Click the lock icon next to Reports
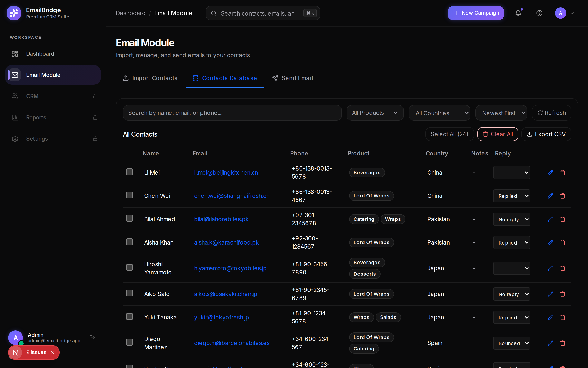This screenshot has height=368, width=588. 95,117
